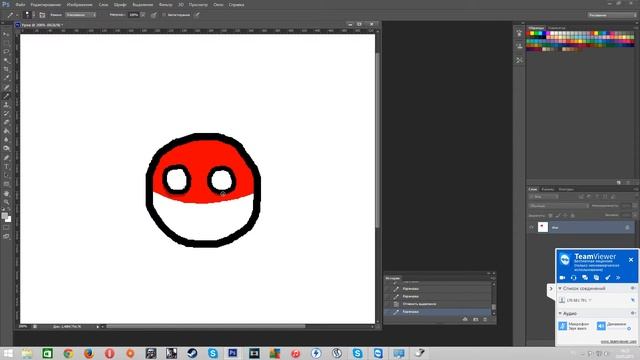Select the Zoom tool
Image resolution: width=640 pixels, height=360 pixels.
click(x=6, y=202)
